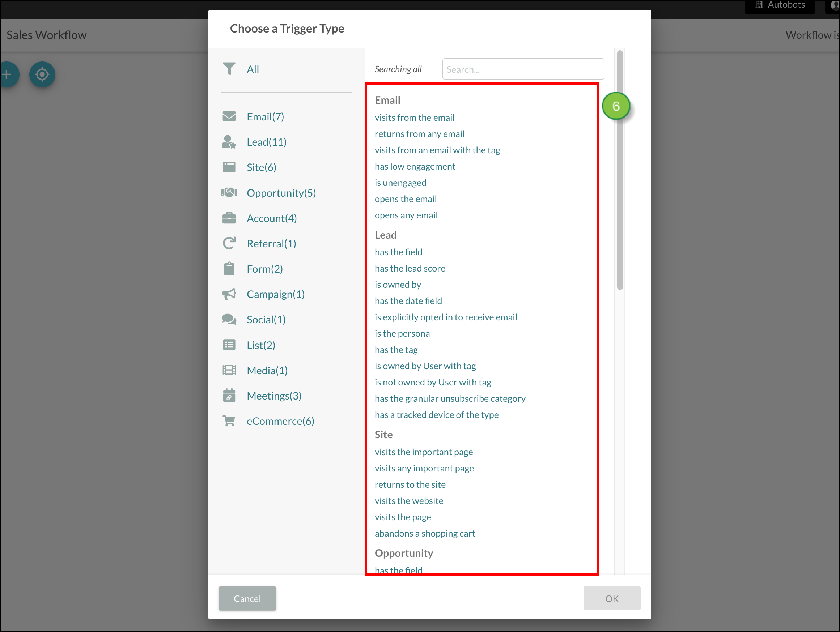Screen dimensions: 840x632
Task: Click the All filter funnel icon
Action: tap(229, 69)
